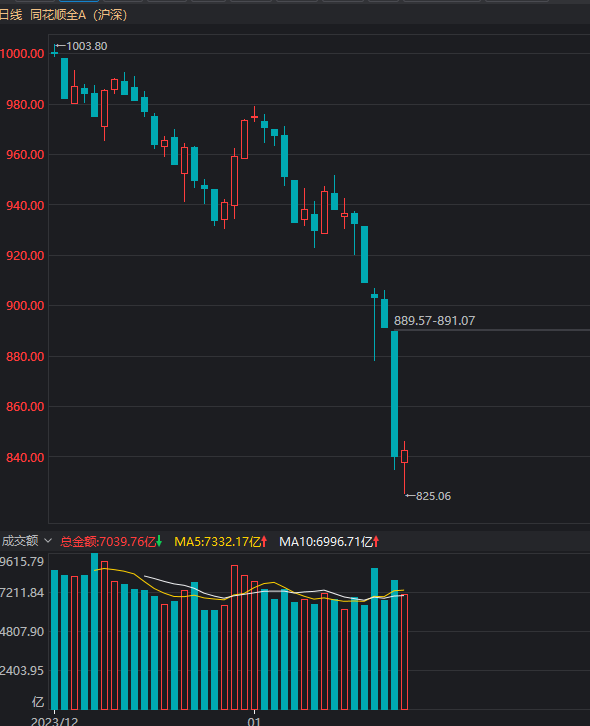Image resolution: width=590 pixels, height=726 pixels.
Task: Select the last red volume bar
Action: (x=404, y=652)
